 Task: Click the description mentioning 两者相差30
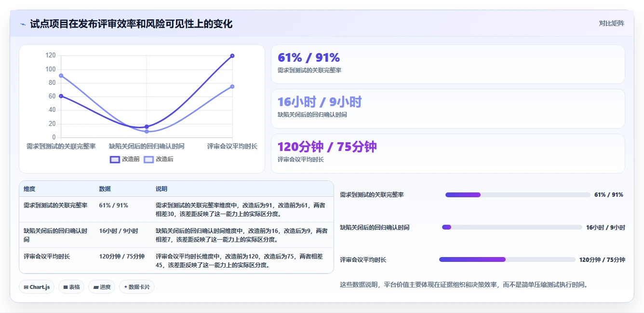tap(241, 209)
